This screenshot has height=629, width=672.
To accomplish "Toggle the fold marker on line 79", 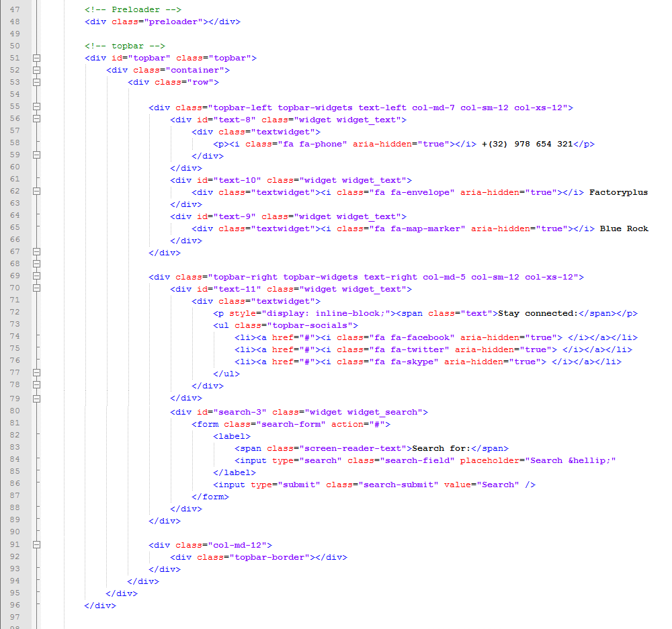I will click(36, 398).
